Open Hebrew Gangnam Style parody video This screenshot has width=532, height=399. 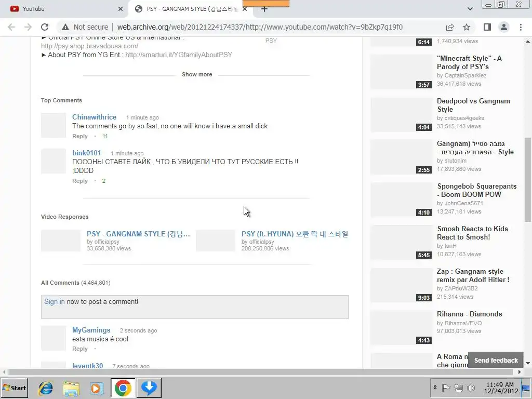(475, 148)
